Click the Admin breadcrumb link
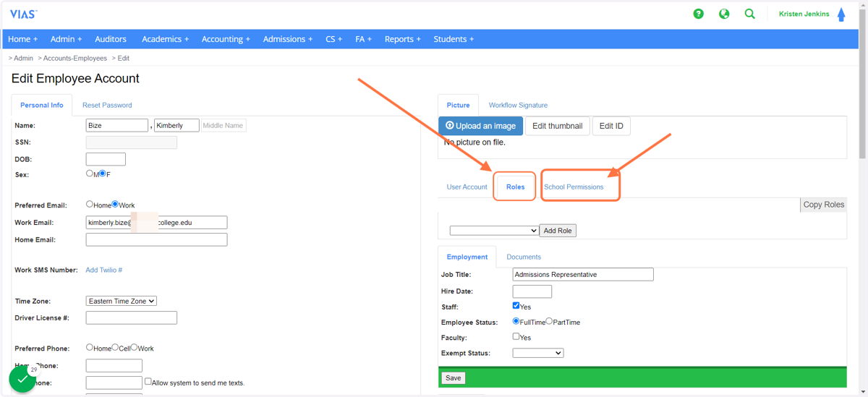 (23, 58)
